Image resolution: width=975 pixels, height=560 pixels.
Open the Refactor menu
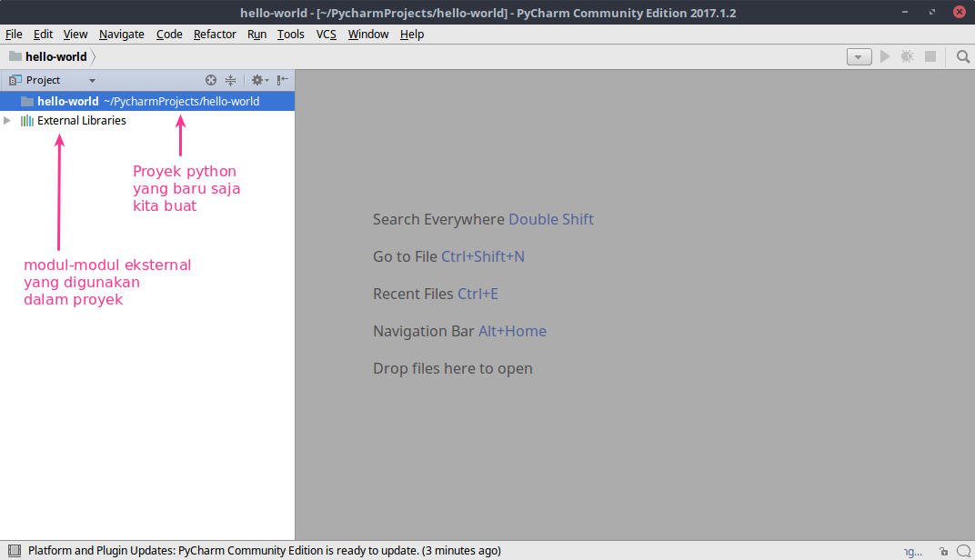pos(215,34)
